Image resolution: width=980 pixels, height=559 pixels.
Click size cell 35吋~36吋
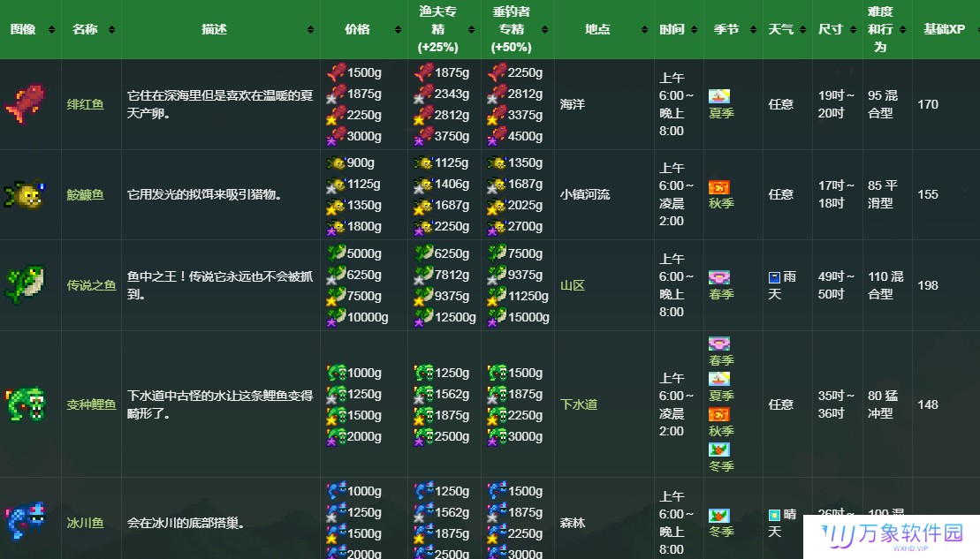click(836, 404)
